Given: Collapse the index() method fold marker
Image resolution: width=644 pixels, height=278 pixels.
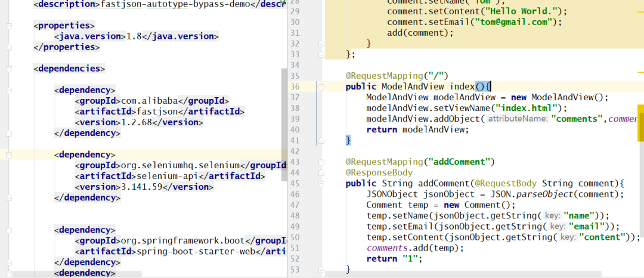Looking at the screenshot, I should [x=321, y=87].
